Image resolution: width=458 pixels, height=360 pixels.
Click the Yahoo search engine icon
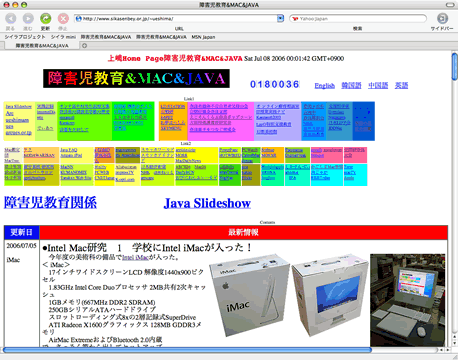tap(295, 19)
